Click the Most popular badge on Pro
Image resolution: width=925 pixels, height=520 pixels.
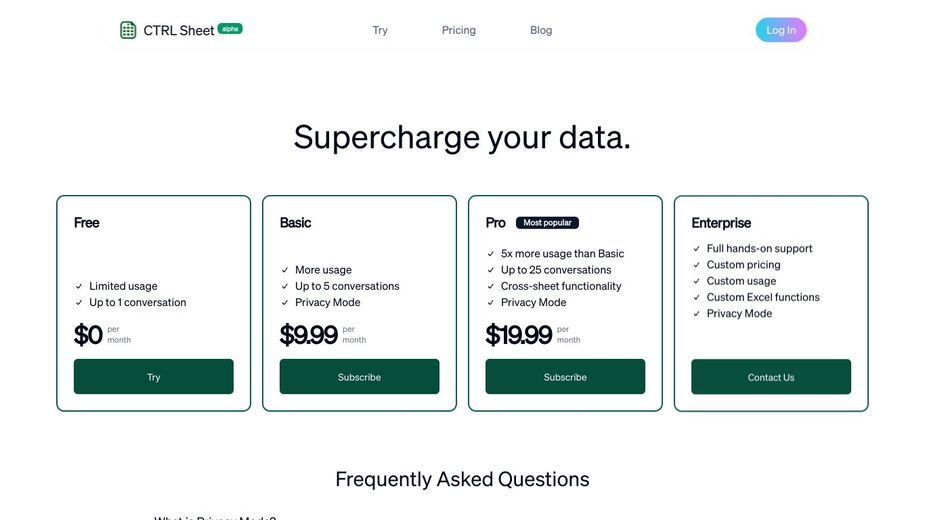547,223
